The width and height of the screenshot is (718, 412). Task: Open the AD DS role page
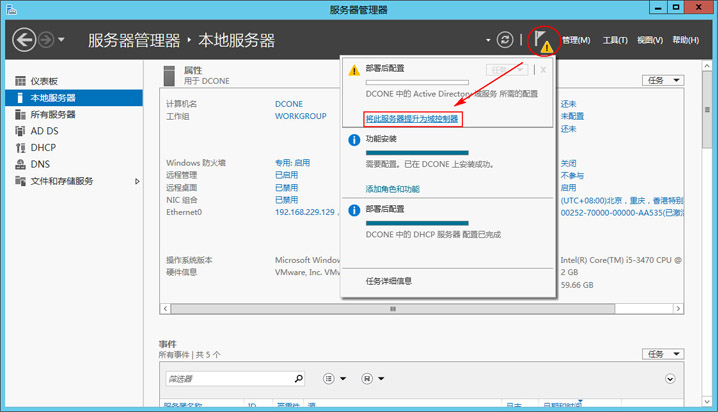pos(45,131)
